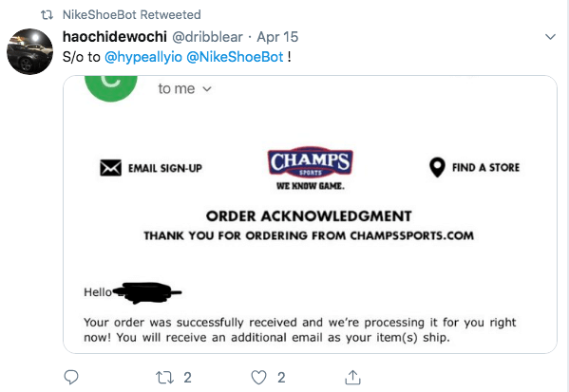This screenshot has height=392, width=569.
Task: Click the Champs Sports logo image
Action: click(x=311, y=169)
